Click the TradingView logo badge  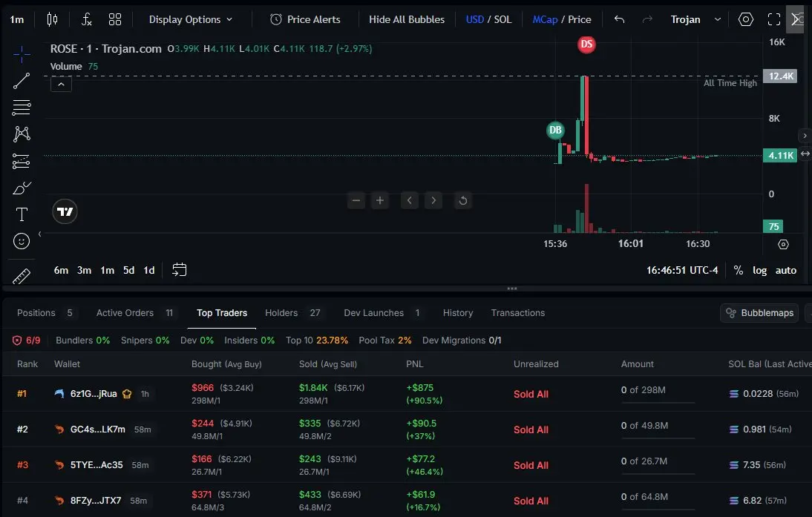tap(65, 211)
